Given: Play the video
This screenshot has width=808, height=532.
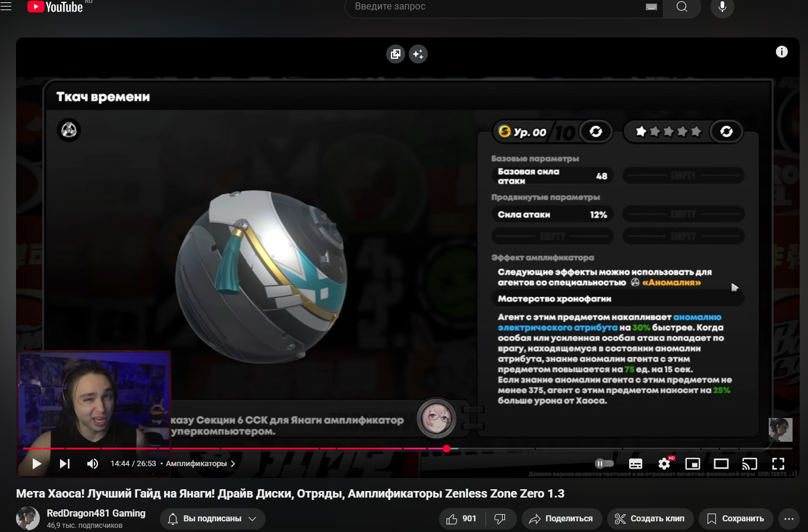Looking at the screenshot, I should 36,464.
